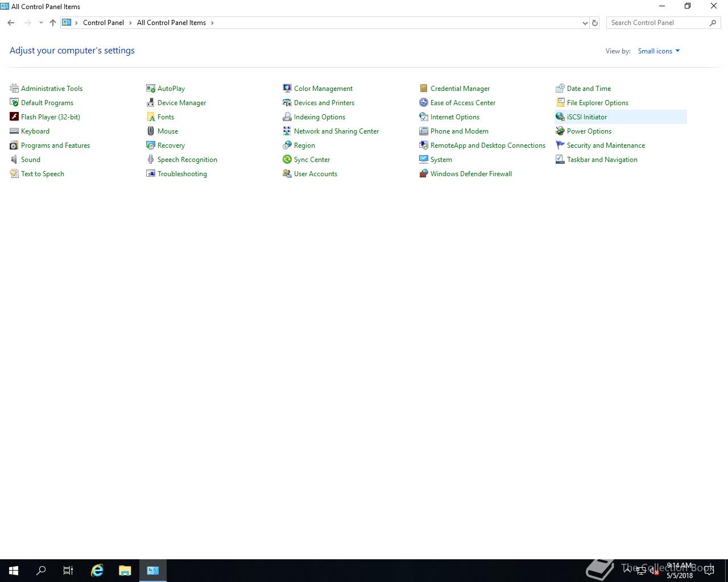Open the Date and Time link
Viewport: 728px width, 582px height.
pos(589,88)
